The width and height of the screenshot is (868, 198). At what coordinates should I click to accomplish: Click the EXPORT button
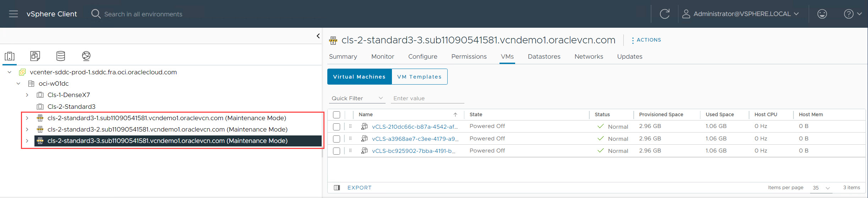point(359,188)
